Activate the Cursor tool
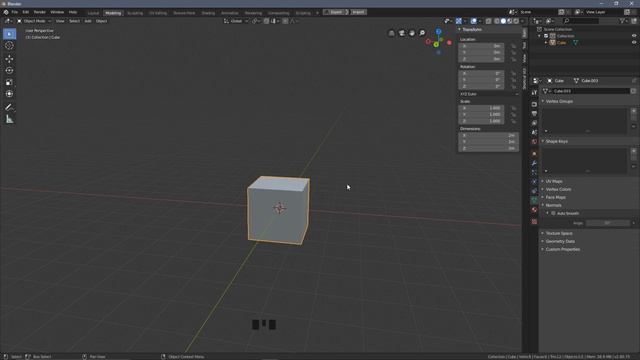The height and width of the screenshot is (360, 640). coord(9,46)
